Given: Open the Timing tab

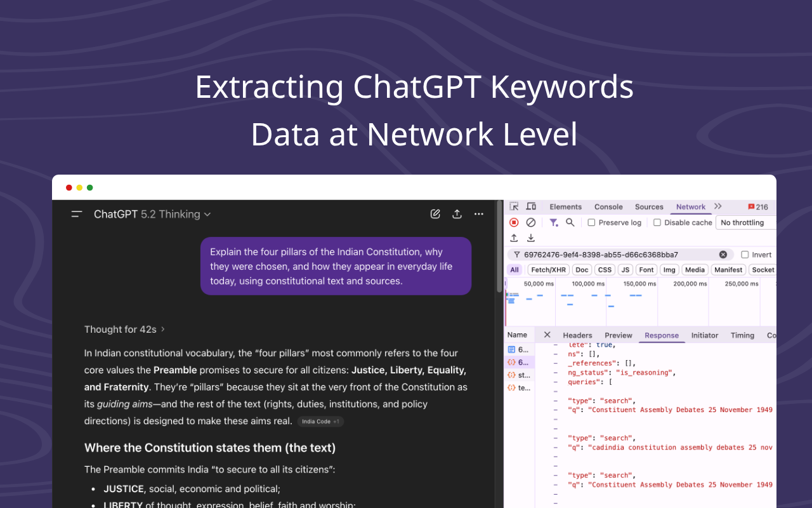Looking at the screenshot, I should click(x=742, y=335).
